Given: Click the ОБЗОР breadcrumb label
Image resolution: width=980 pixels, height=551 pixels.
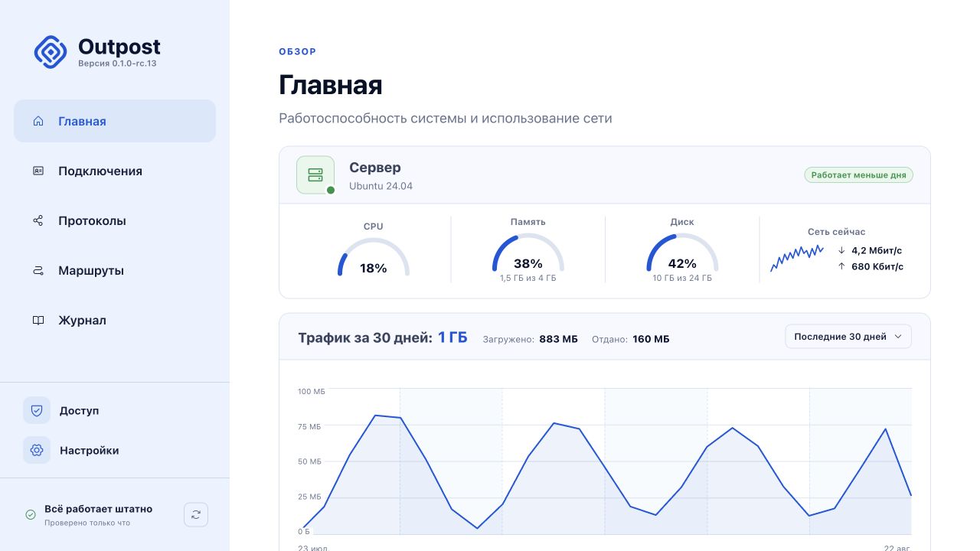Looking at the screenshot, I should pos(298,52).
